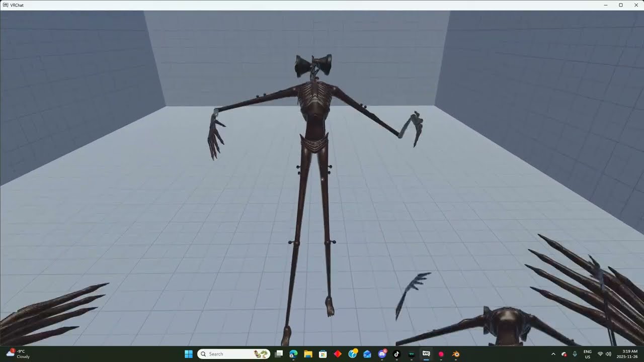Launch Microsoft Edge from taskbar
644x362 pixels.
tap(293, 354)
